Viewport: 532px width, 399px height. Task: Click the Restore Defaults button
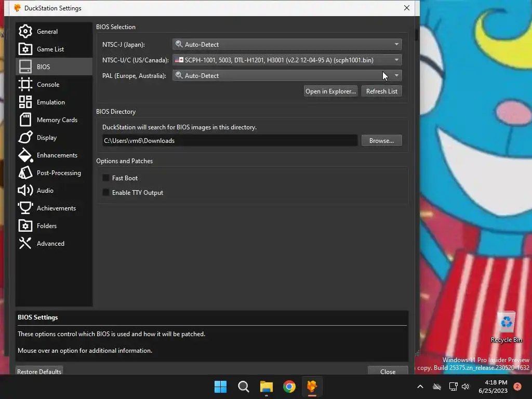[x=39, y=371]
